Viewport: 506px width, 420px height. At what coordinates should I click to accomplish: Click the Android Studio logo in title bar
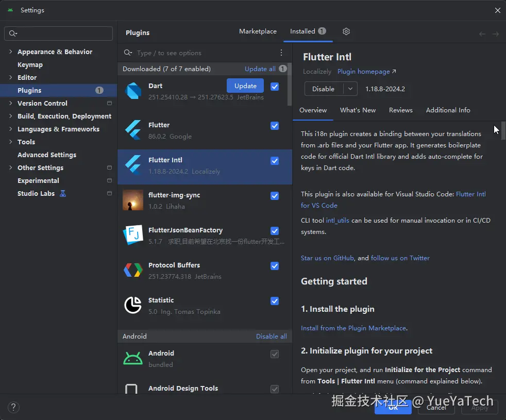(x=10, y=10)
